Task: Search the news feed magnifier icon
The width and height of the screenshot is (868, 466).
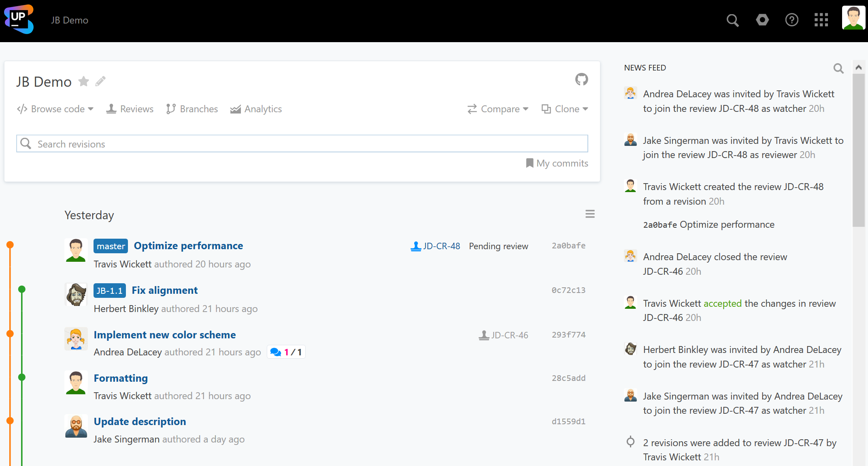Action: (x=838, y=68)
